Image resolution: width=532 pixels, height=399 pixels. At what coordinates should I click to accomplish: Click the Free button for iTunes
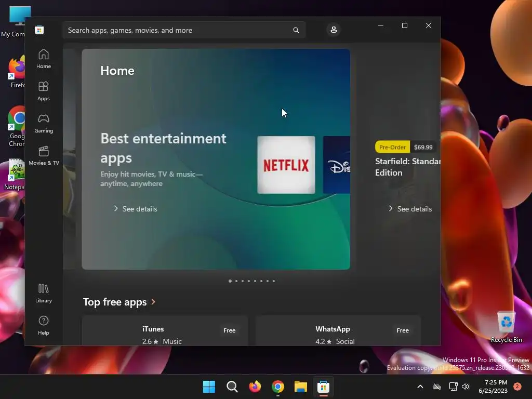coord(229,330)
